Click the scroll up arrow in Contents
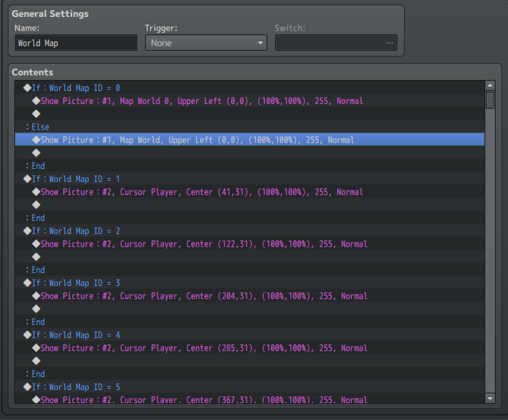508x420 pixels. (x=490, y=86)
